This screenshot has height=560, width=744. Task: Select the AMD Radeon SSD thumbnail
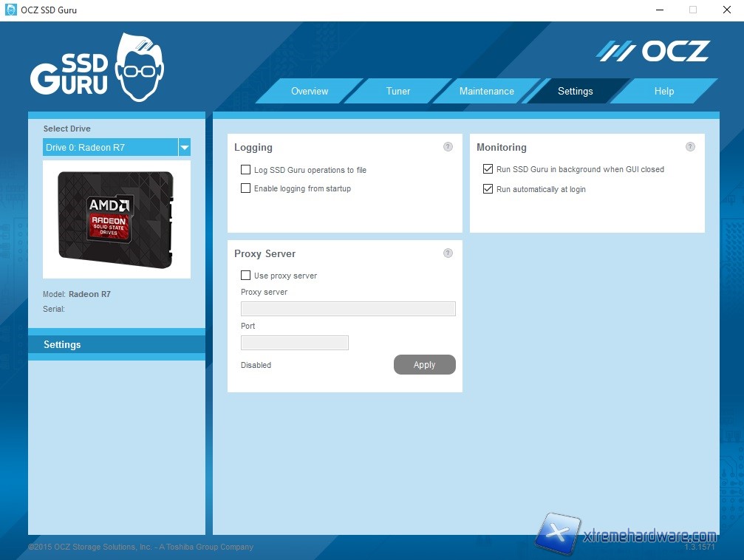tap(116, 219)
